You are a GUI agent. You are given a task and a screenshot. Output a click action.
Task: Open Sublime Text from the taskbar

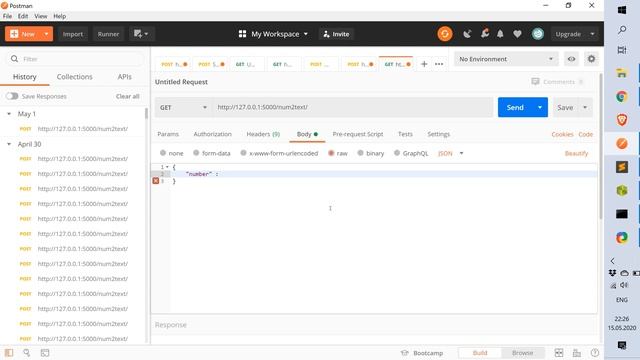pyautogui.click(x=622, y=167)
